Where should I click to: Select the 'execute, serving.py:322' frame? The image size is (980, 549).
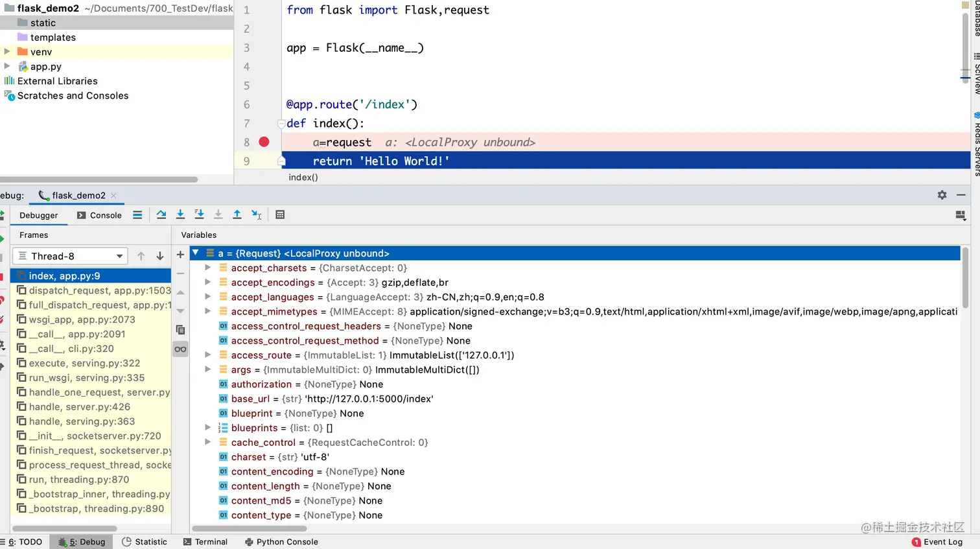(x=91, y=363)
